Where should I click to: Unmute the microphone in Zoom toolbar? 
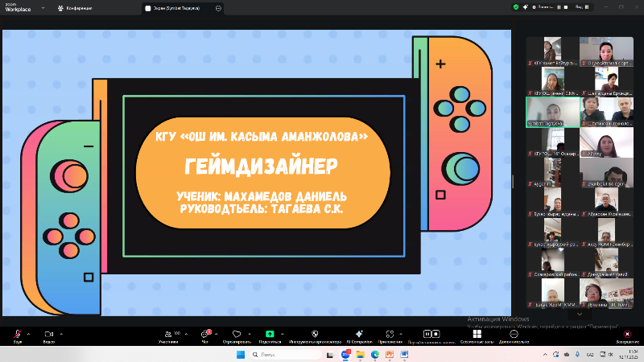[16, 334]
